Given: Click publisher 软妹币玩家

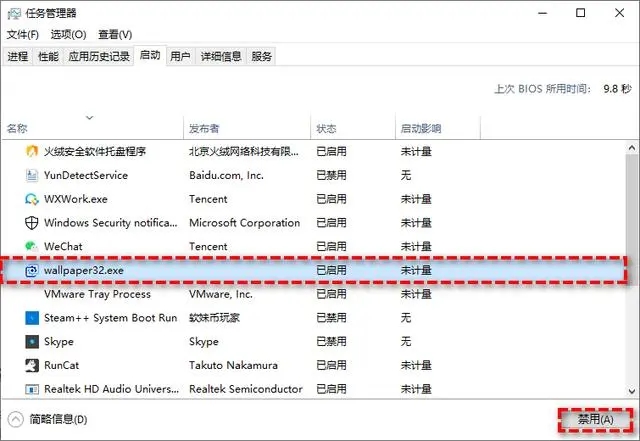Looking at the screenshot, I should click(x=214, y=318).
